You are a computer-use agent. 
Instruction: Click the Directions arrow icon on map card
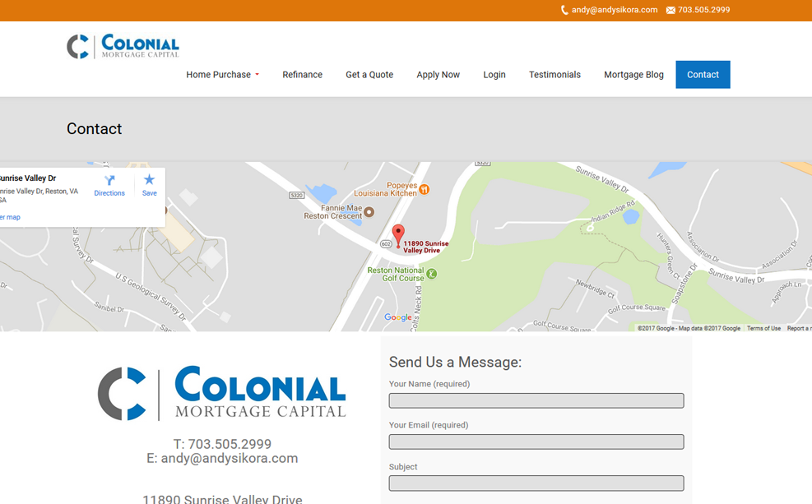pyautogui.click(x=109, y=180)
